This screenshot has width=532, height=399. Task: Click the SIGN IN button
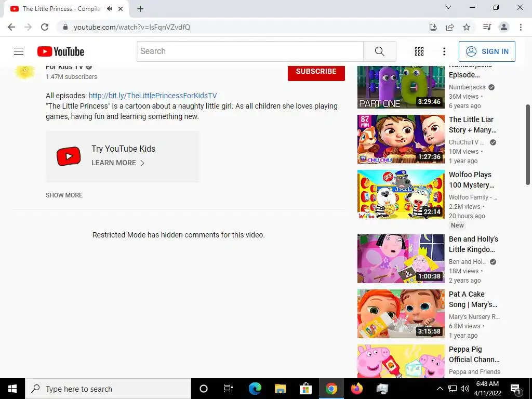coord(487,51)
